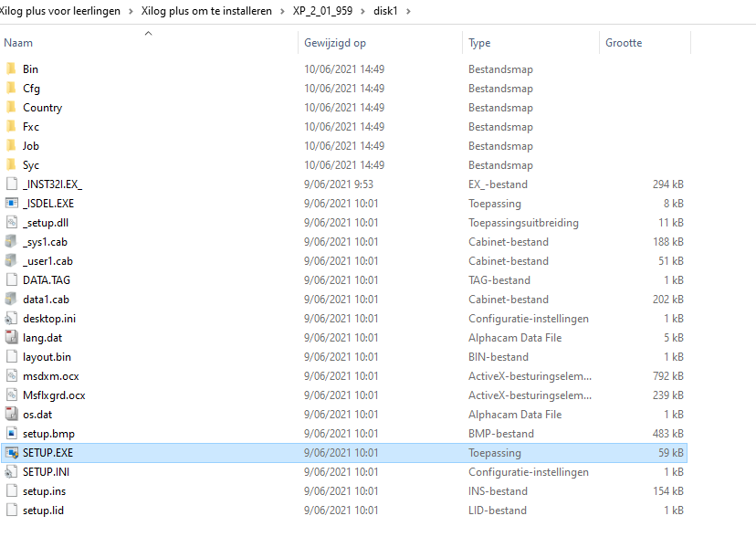
Task: Sort by the Naam column header
Action: (18, 43)
